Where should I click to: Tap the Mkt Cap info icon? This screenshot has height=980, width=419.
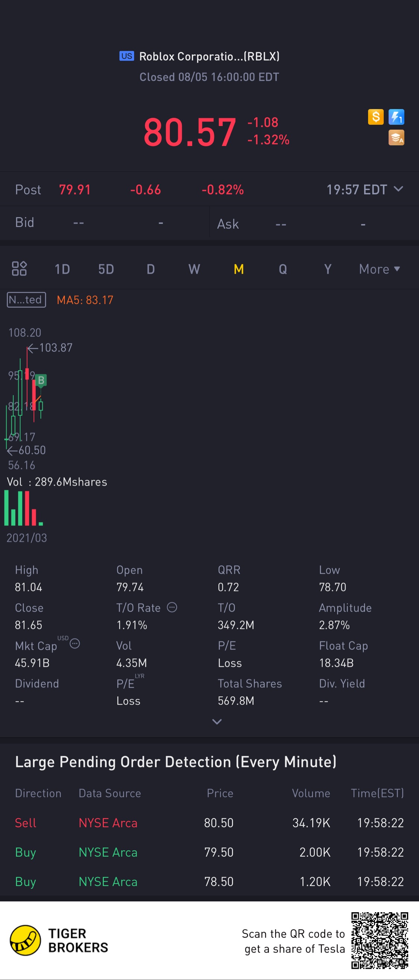click(x=75, y=644)
